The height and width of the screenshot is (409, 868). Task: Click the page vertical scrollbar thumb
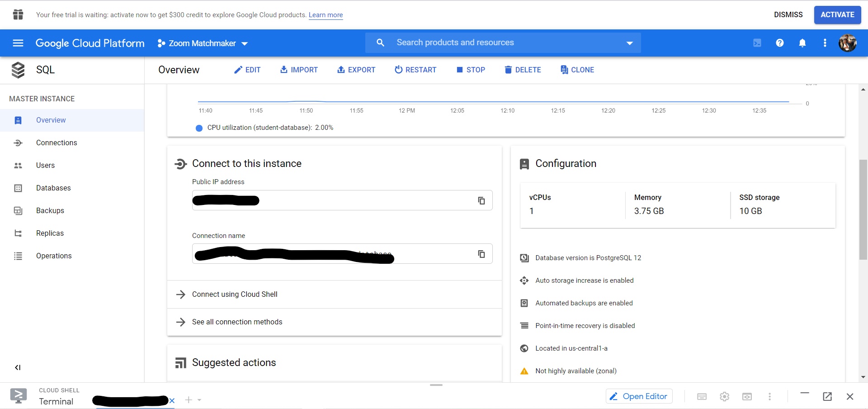click(x=863, y=209)
